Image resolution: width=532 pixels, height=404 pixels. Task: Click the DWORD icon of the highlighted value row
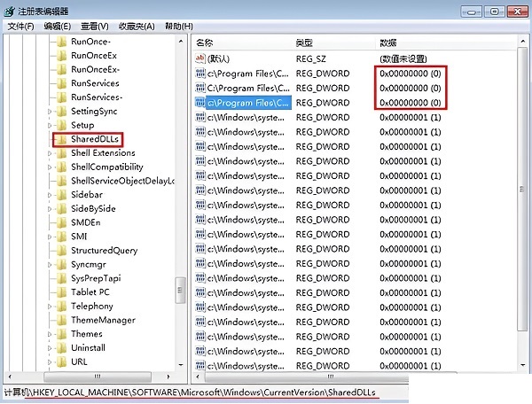pyautogui.click(x=200, y=103)
